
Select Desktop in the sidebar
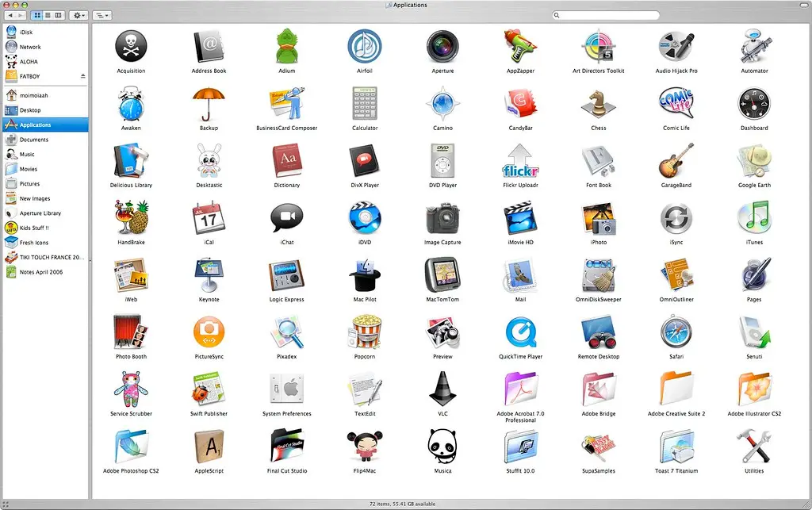45,109
